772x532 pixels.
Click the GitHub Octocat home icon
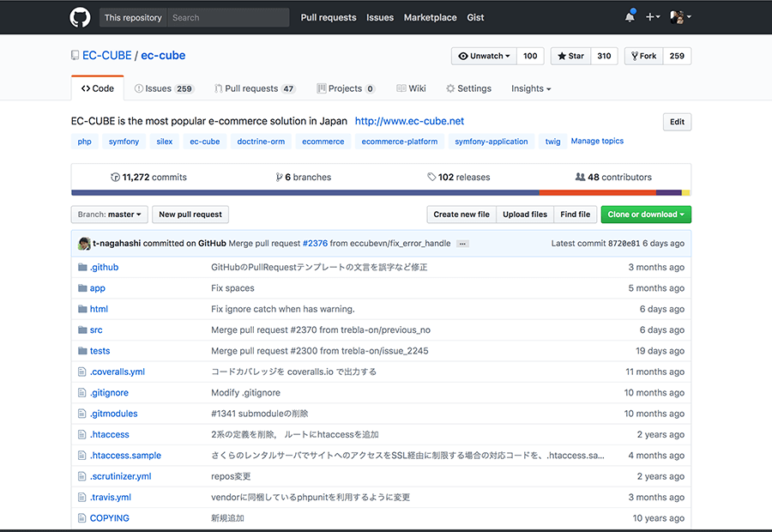80,17
